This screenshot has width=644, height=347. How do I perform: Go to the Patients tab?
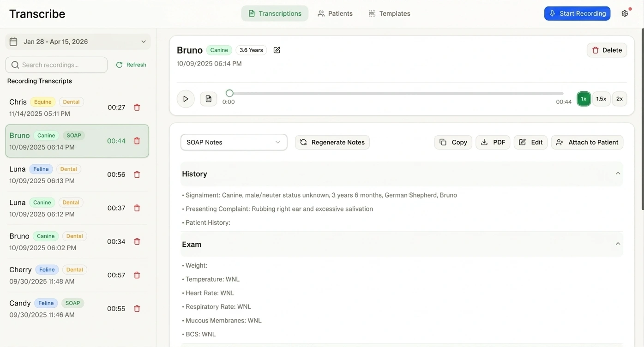pyautogui.click(x=335, y=13)
